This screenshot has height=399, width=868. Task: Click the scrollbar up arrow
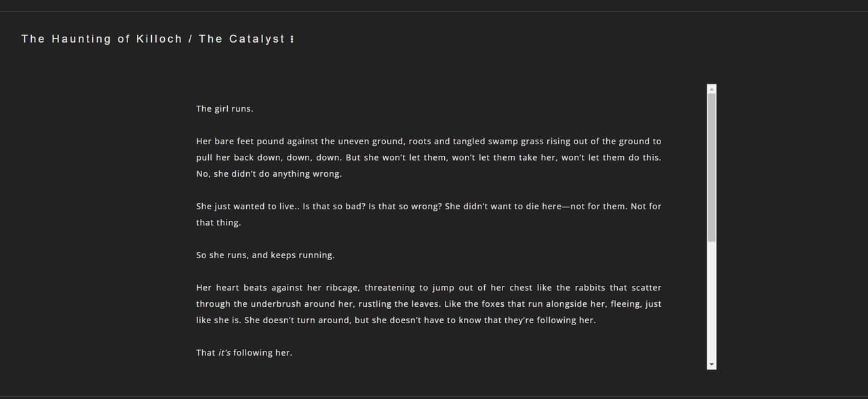[711, 89]
